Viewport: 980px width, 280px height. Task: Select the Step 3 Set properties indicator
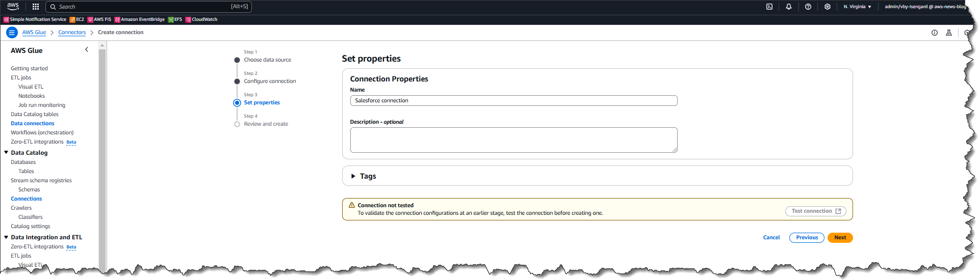237,103
